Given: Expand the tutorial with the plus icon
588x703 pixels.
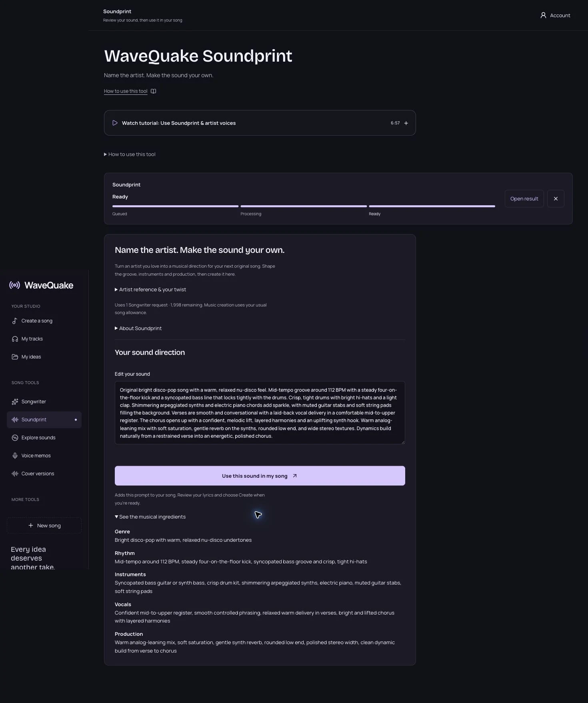Looking at the screenshot, I should 406,123.
